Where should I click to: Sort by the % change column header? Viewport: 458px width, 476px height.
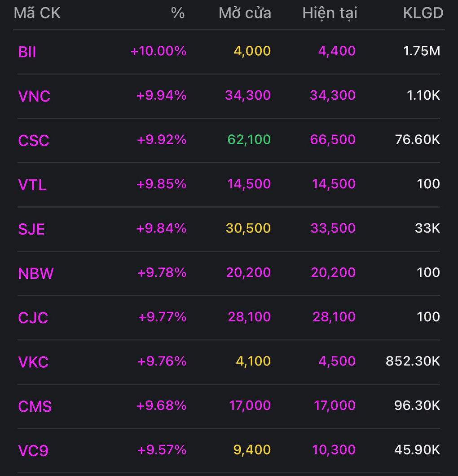pyautogui.click(x=178, y=13)
